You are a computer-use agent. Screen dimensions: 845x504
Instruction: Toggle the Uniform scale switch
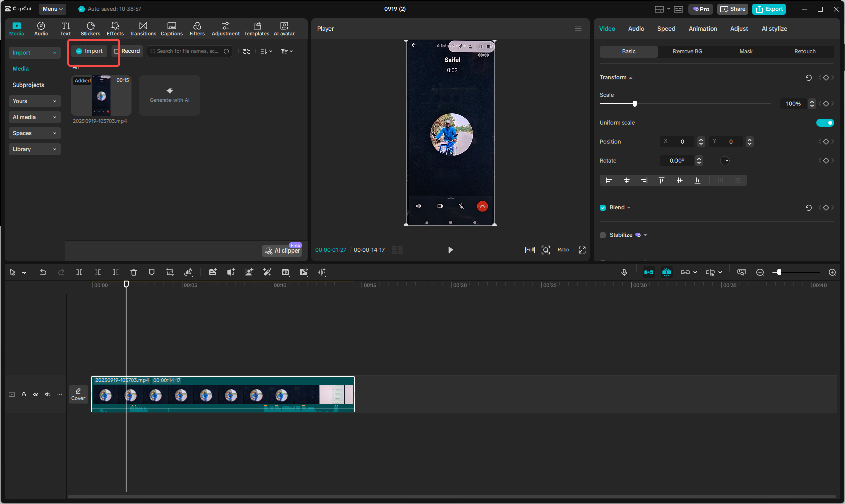[825, 123]
